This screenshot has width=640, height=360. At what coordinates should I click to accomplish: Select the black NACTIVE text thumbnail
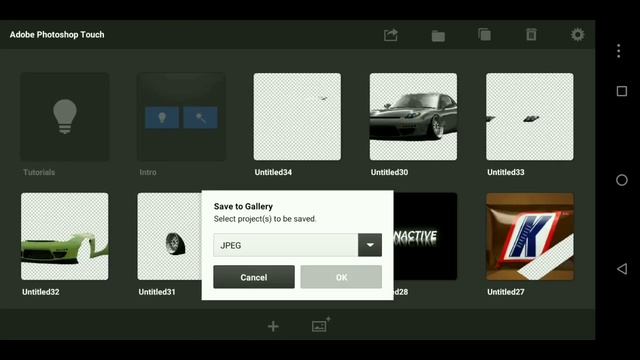pos(425,236)
